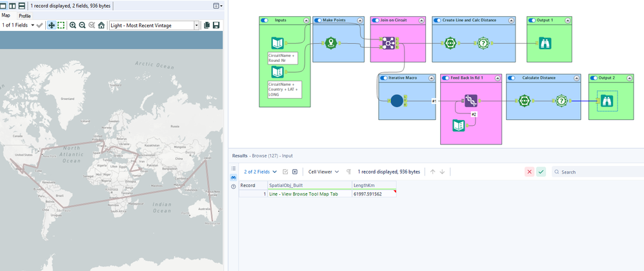Collapse the Feed Back In Rd 1 container

(498, 77)
